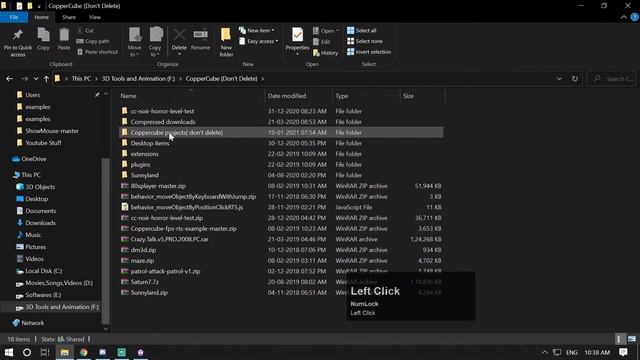Switch to details view layout icon
This screenshot has height=360, width=640.
619,339
